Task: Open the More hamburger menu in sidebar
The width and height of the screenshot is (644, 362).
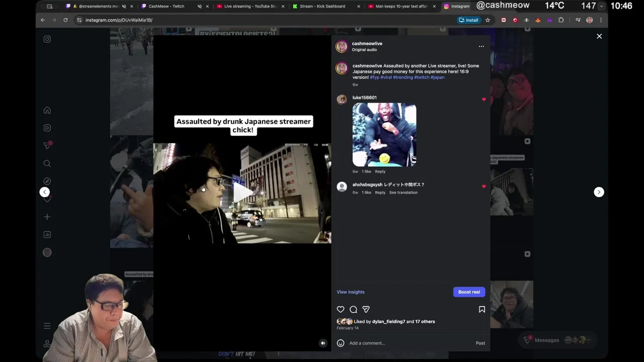Action: [x=47, y=326]
